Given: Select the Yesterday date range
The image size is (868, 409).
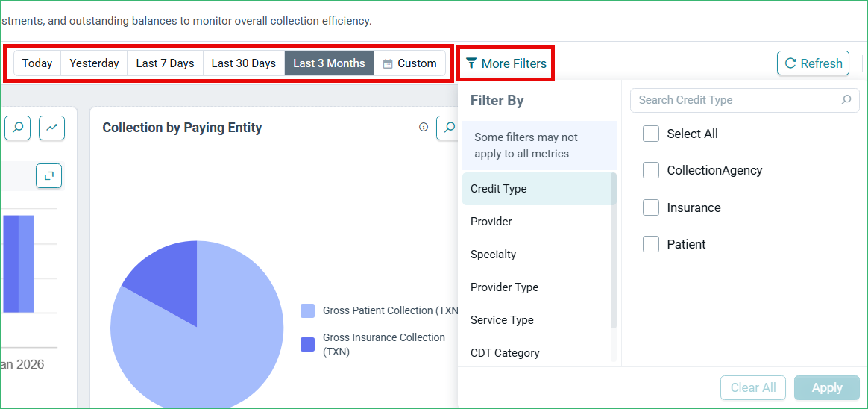Looking at the screenshot, I should [x=94, y=63].
